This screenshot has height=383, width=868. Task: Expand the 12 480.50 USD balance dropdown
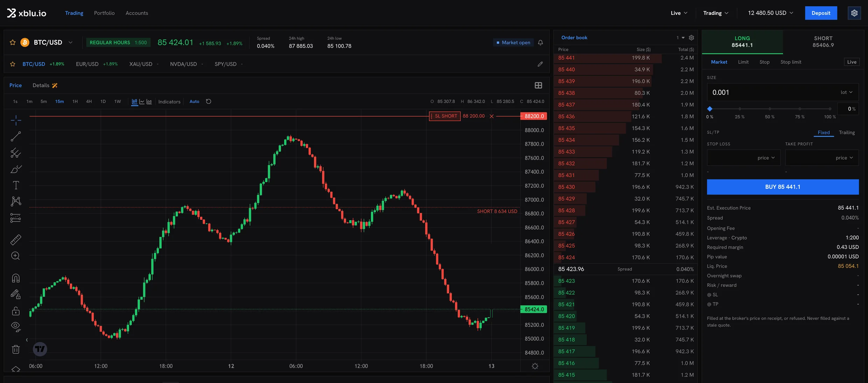(771, 13)
